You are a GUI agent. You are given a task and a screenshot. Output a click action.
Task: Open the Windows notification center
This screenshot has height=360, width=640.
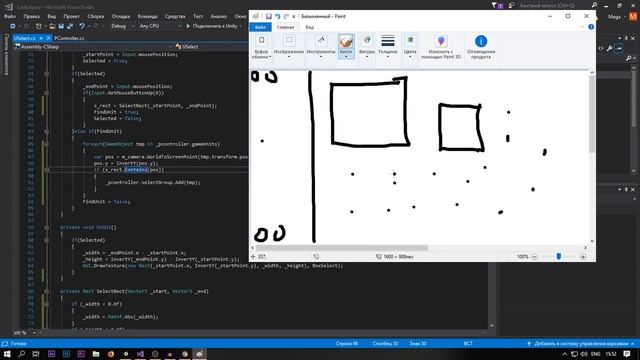pos(627,354)
